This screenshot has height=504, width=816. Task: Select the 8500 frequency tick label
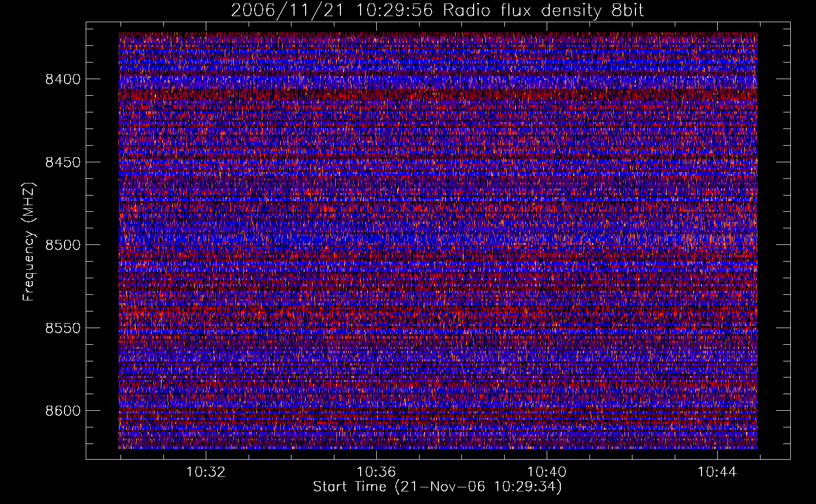point(63,245)
